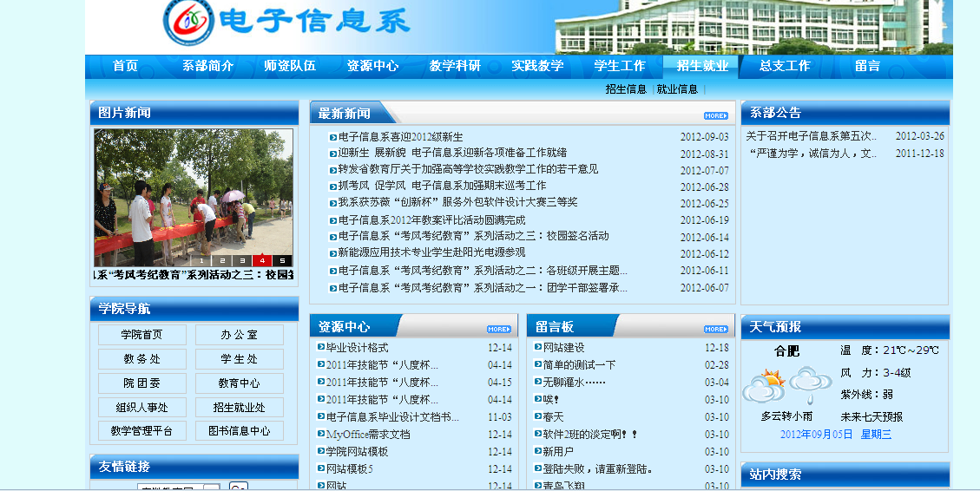Open the 未来七天预报 forecast link
This screenshot has height=491, width=980.
pos(871,416)
